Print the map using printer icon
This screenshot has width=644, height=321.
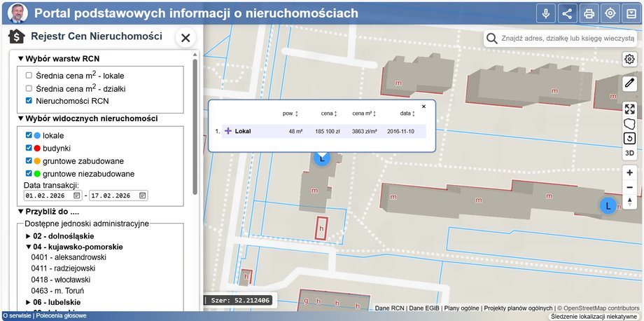589,13
